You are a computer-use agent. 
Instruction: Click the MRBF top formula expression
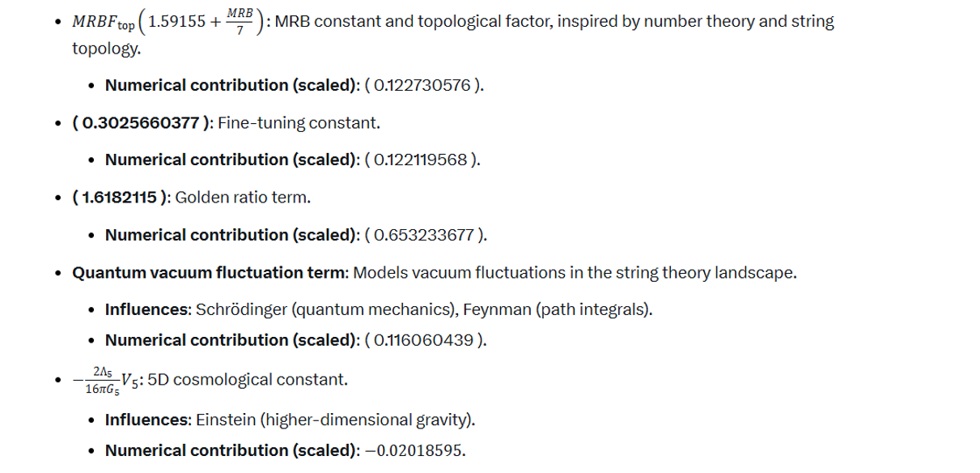(168, 23)
